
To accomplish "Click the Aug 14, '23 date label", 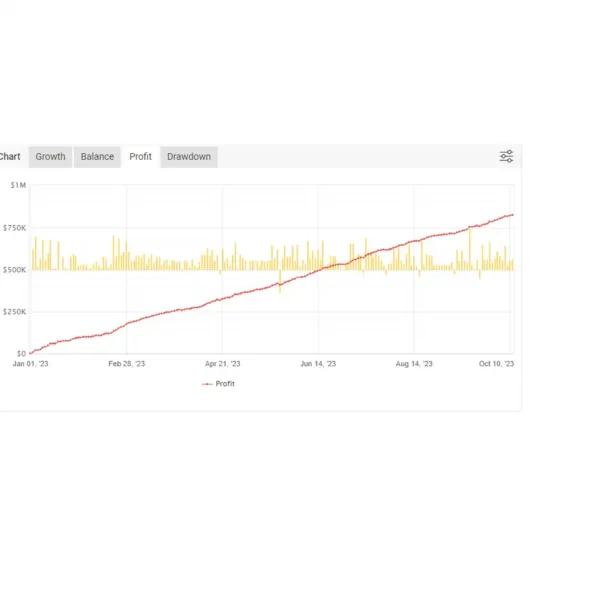I will pos(414,365).
